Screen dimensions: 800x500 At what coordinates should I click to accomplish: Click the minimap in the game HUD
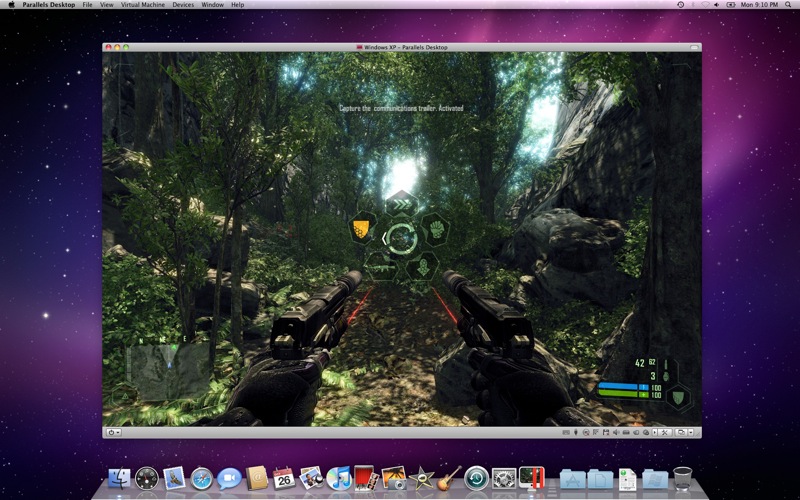(x=169, y=371)
